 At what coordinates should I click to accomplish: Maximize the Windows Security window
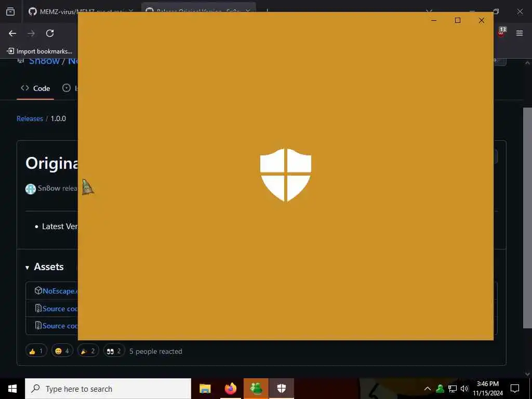pos(458,20)
